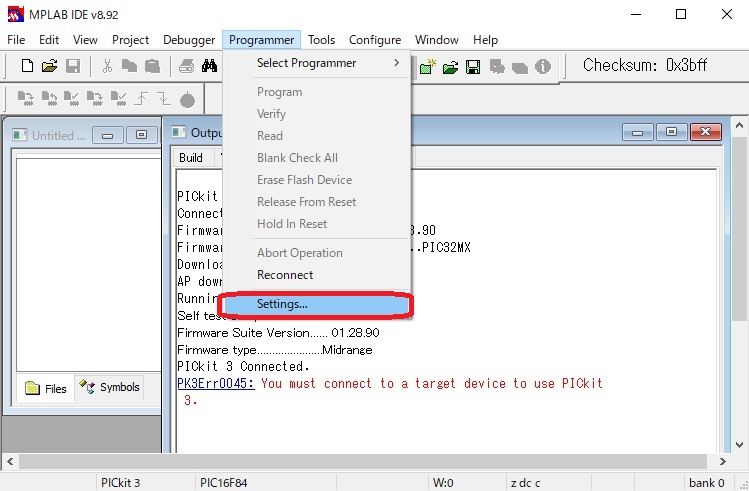
Task: Switch to the Build tab in Output
Action: [191, 158]
